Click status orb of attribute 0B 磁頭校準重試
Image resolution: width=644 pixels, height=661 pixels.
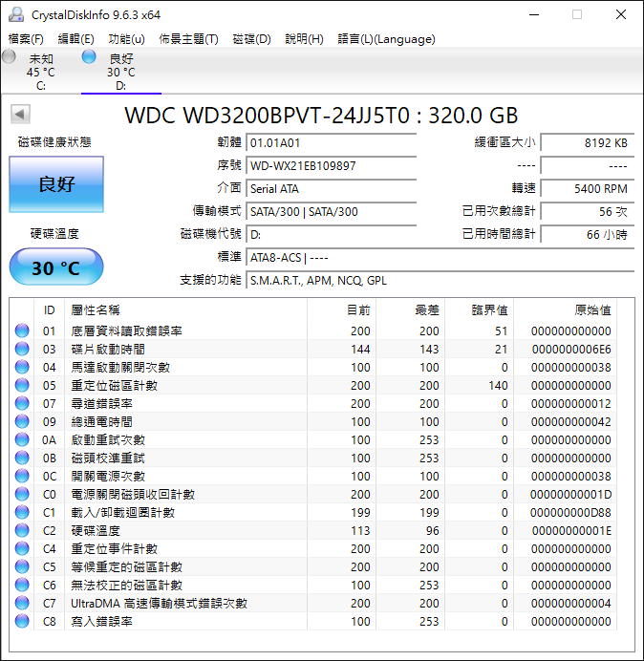point(22,458)
